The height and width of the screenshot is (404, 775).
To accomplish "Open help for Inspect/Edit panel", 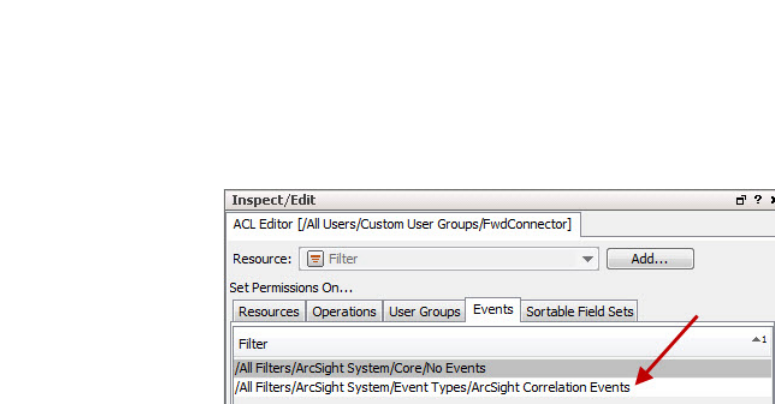I will point(758,200).
